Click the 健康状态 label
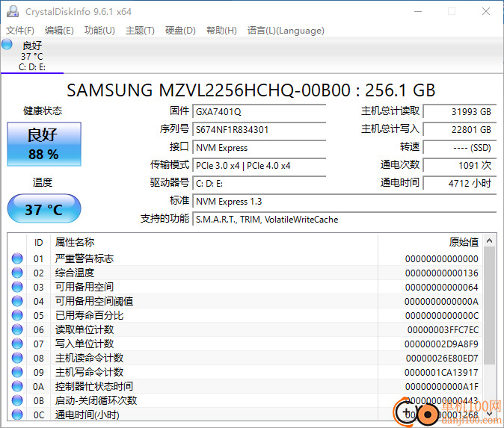This screenshot has width=504, height=428. click(43, 111)
